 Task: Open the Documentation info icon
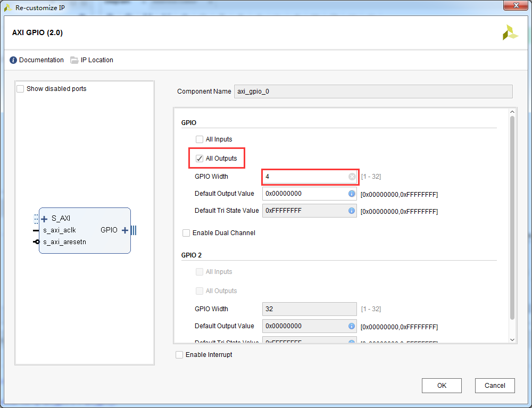point(13,60)
